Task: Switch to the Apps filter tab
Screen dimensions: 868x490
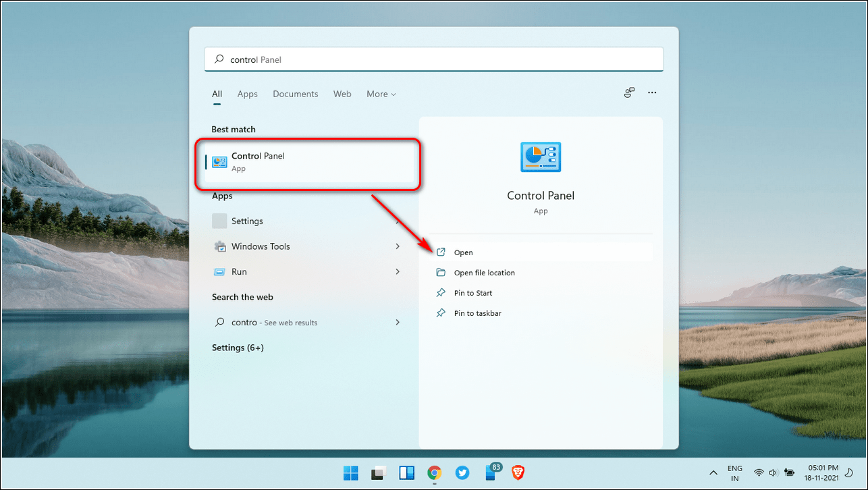Action: [247, 94]
